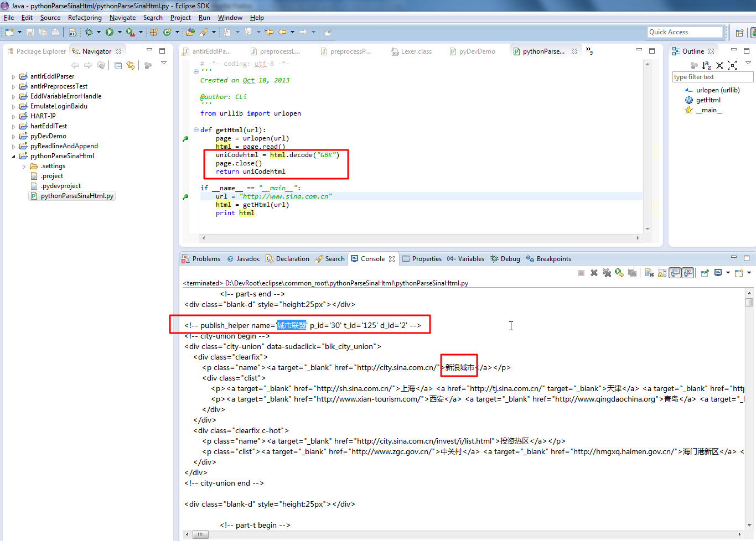This screenshot has height=541, width=756.
Task: Open the Navigator view menu triangle
Action: click(x=164, y=63)
